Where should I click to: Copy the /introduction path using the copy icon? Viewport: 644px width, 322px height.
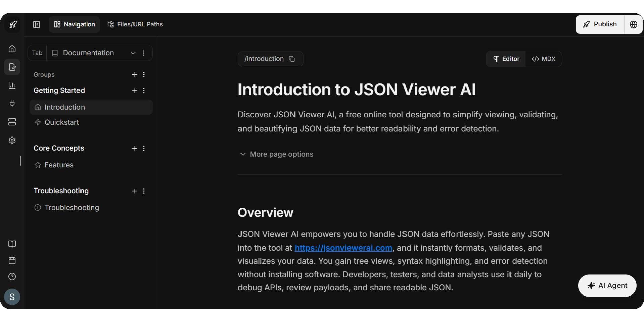click(292, 59)
